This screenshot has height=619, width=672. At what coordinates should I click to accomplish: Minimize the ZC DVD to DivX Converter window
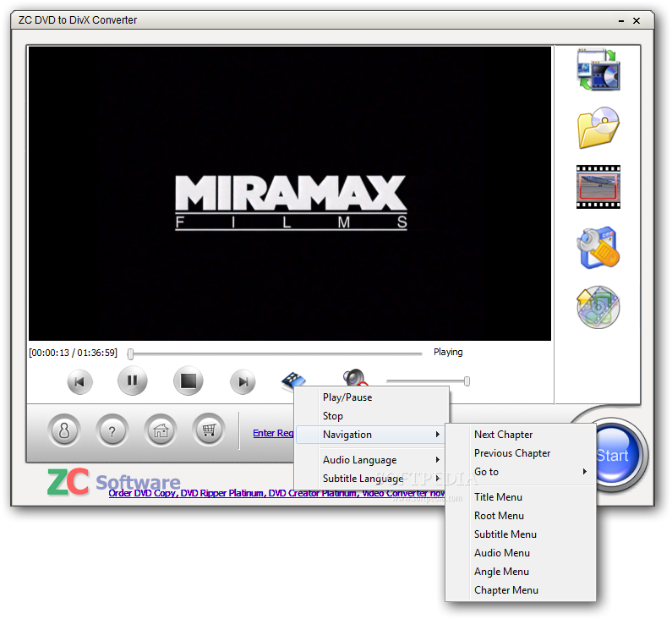tap(621, 20)
